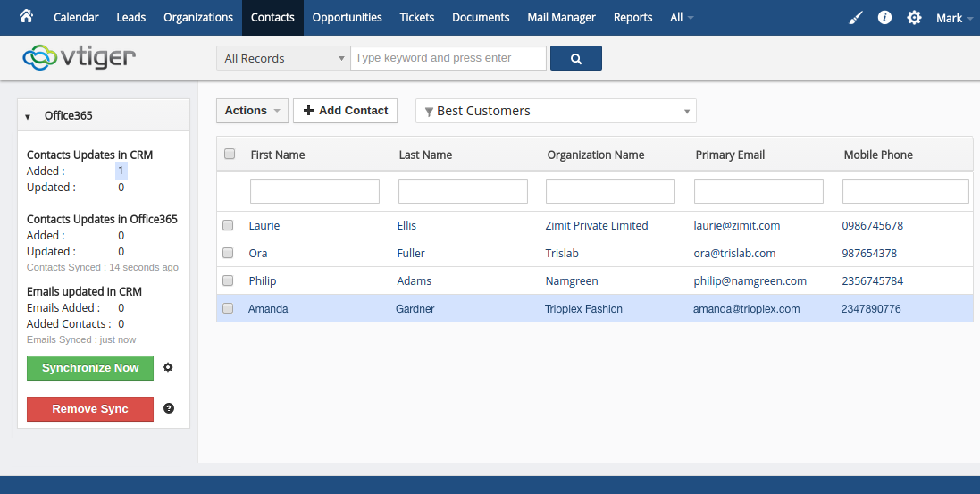The width and height of the screenshot is (980, 494).
Task: Click the Last Name filter field
Action: click(x=463, y=191)
